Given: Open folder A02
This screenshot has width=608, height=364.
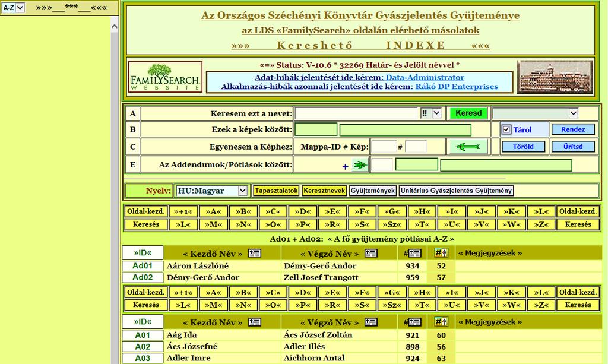Looking at the screenshot, I should point(142,347).
